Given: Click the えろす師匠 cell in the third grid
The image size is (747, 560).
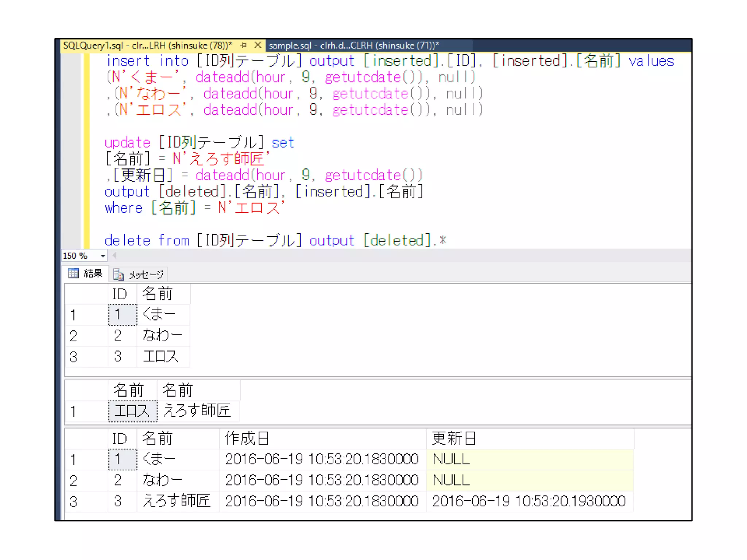Looking at the screenshot, I should [177, 501].
